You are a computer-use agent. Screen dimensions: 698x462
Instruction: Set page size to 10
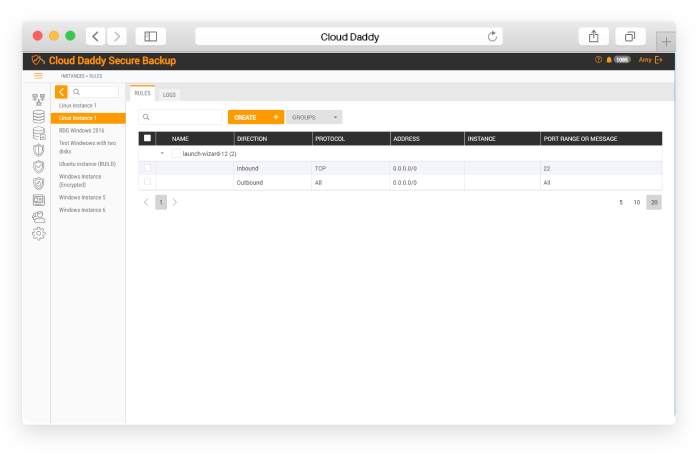(x=636, y=202)
